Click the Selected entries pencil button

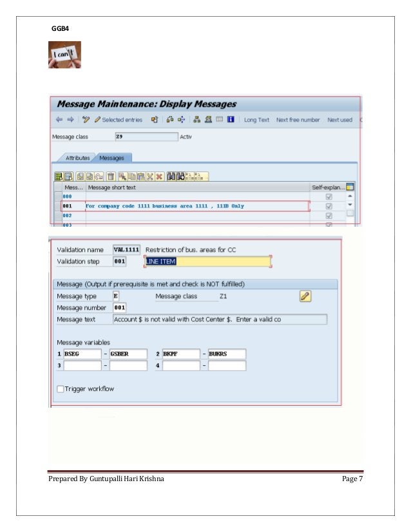(119, 120)
